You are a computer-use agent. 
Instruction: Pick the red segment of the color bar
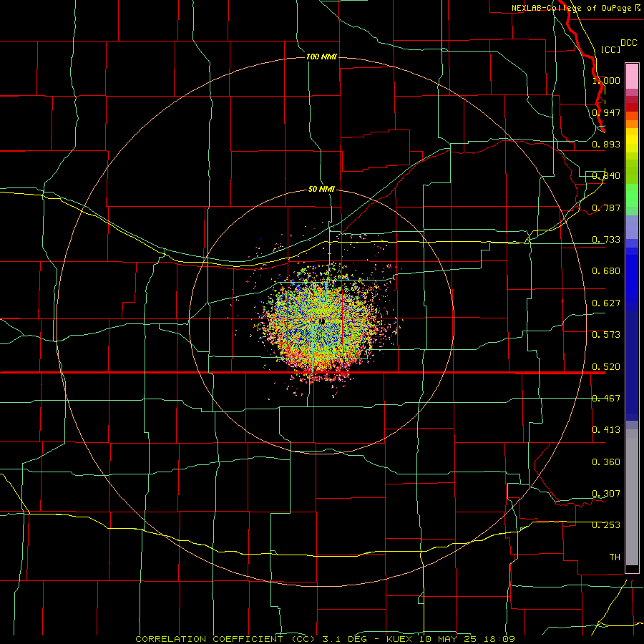coord(632,107)
